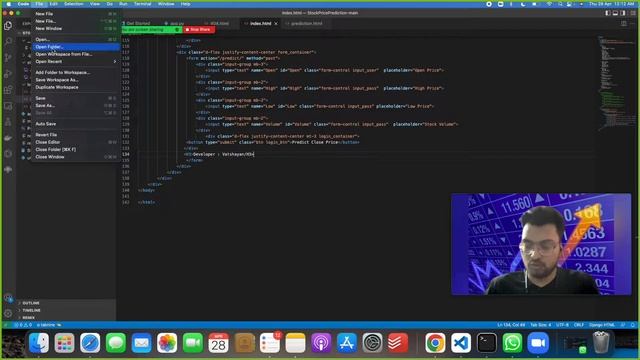Open App Store from the Dock
The width and height of the screenshot is (640, 360).
point(347,343)
